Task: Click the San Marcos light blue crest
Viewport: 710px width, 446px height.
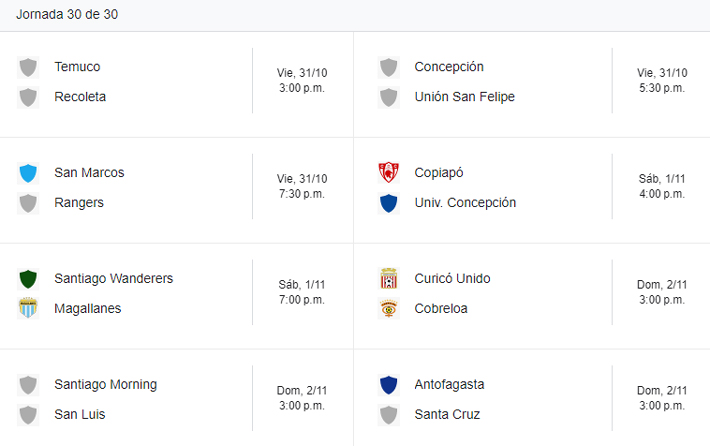Action: (x=28, y=173)
